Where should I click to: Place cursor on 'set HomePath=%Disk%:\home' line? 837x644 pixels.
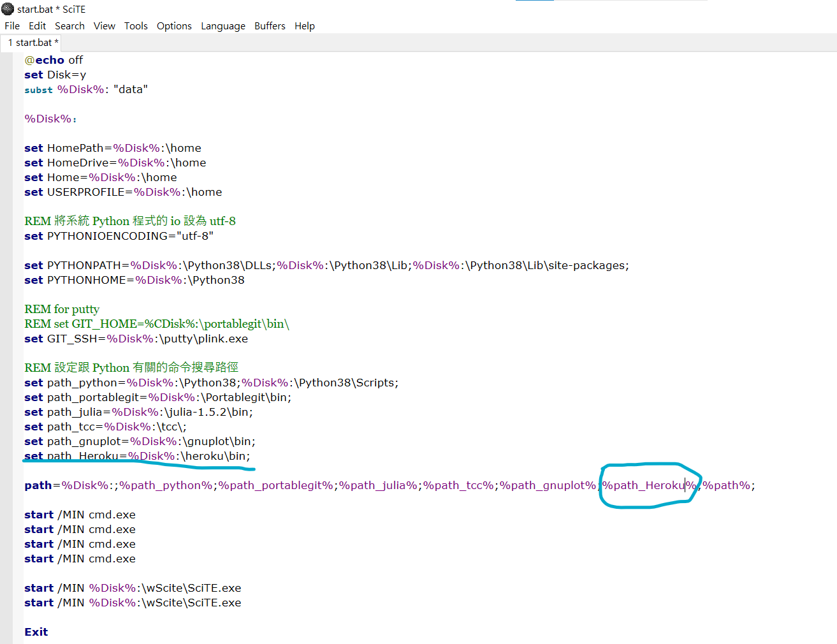point(113,148)
